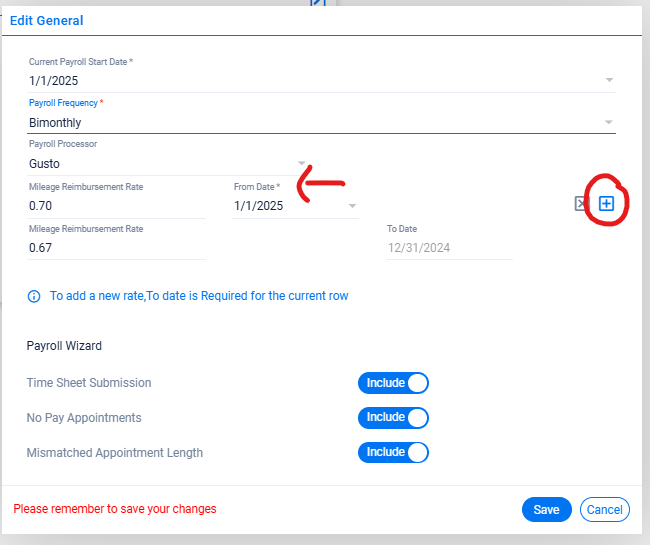Save the general settings

pyautogui.click(x=546, y=509)
